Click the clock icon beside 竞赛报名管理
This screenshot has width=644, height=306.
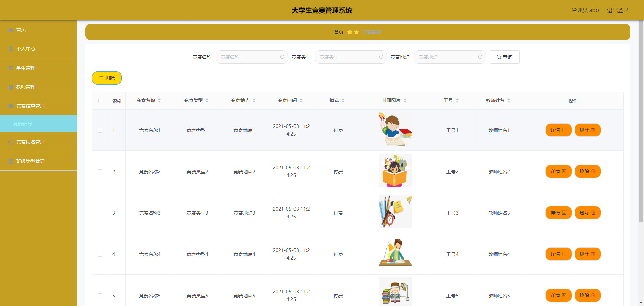(x=11, y=142)
